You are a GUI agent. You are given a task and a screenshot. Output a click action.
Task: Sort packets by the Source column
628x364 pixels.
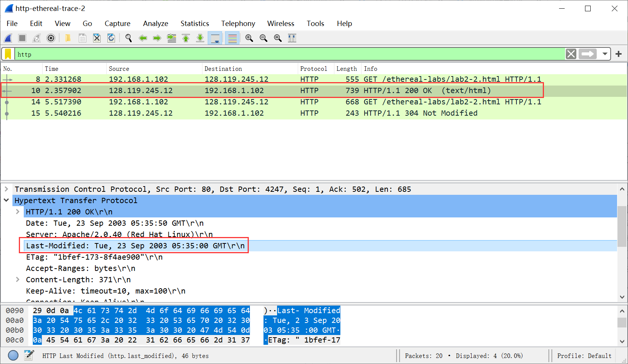pyautogui.click(x=154, y=69)
